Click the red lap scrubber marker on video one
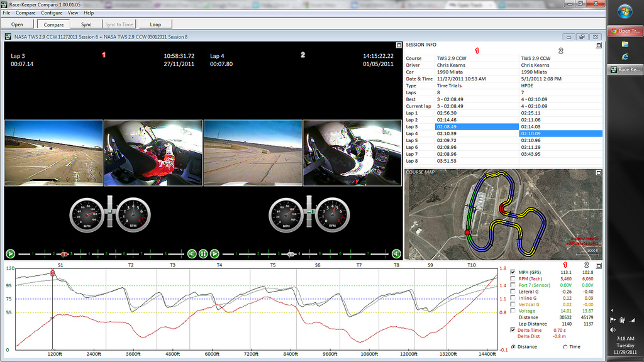The image size is (644, 362). [x=64, y=254]
